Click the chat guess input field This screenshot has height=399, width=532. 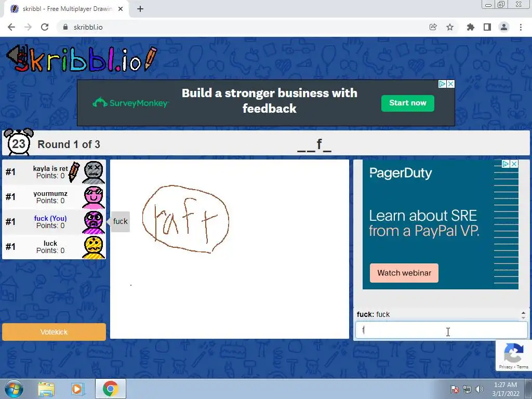442,330
